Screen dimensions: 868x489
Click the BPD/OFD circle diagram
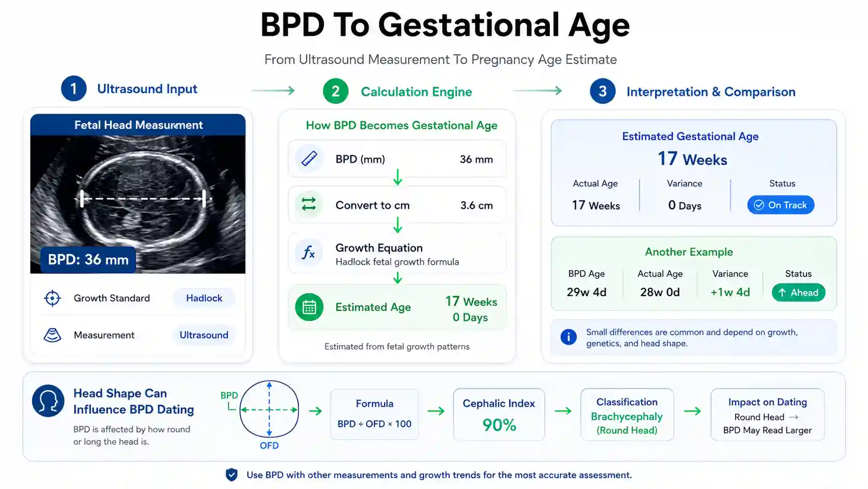point(269,409)
